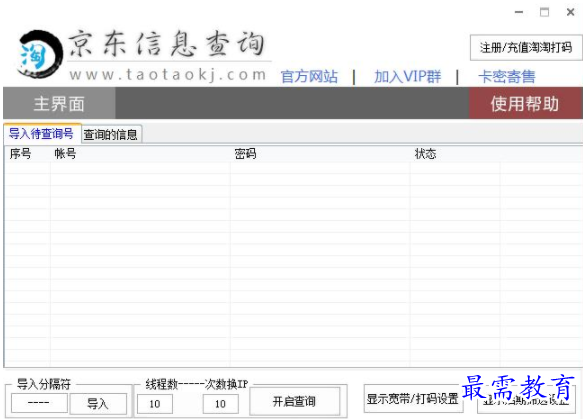Open the 加入VIP群 link
Image resolution: width=583 pixels, height=419 pixels.
coord(408,77)
